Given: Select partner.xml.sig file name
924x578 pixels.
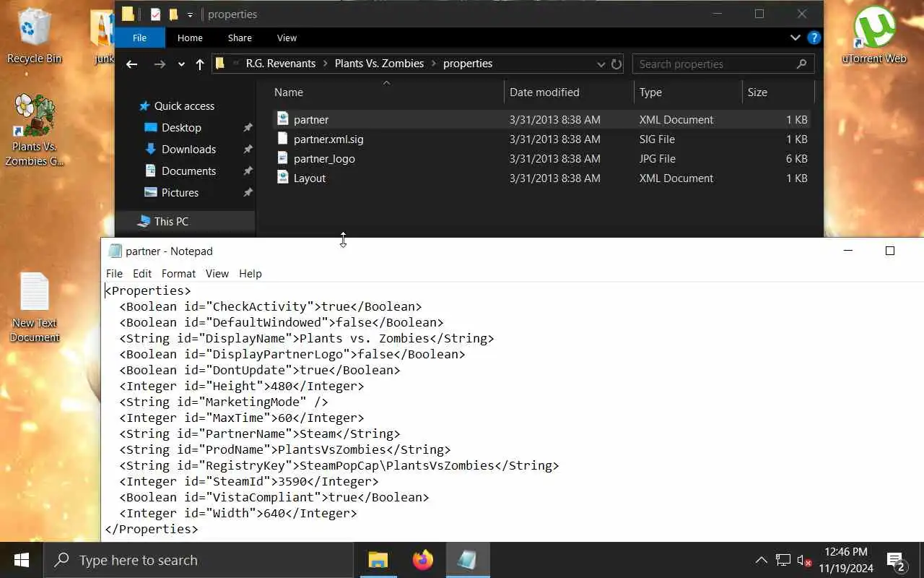Looking at the screenshot, I should click(328, 139).
